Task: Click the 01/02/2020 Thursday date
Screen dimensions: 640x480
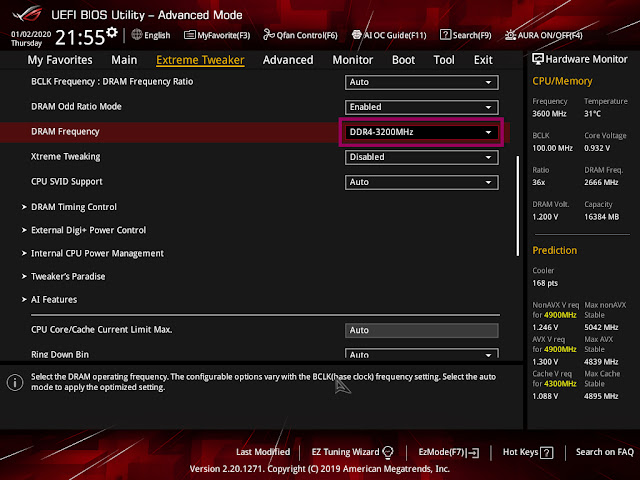Action: pos(31,38)
